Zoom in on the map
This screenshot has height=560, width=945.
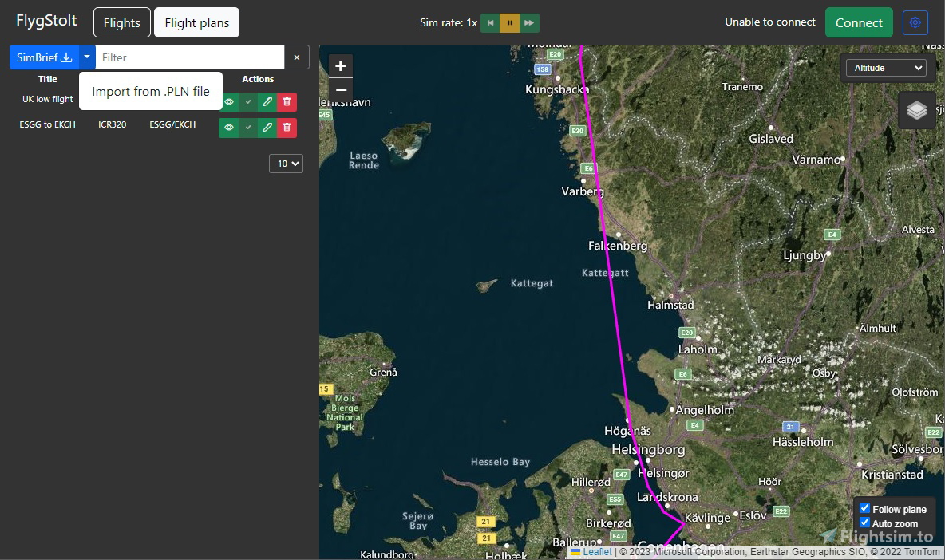point(341,65)
